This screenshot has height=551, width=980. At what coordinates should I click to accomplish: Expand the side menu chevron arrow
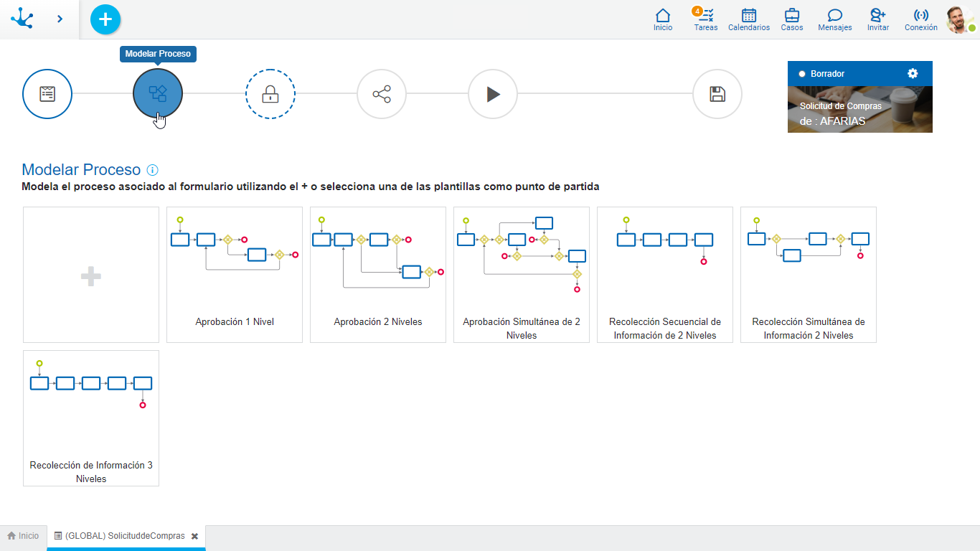[x=60, y=19]
